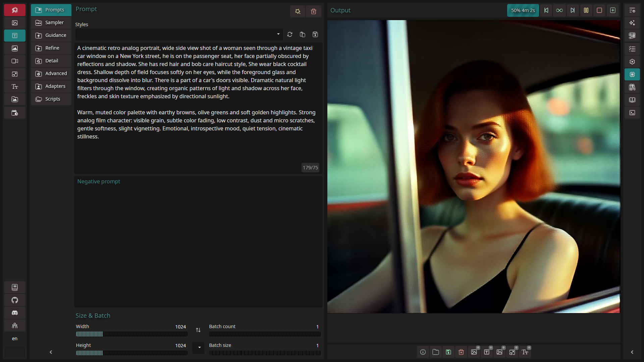Click the infinity loop generate button

(559, 10)
